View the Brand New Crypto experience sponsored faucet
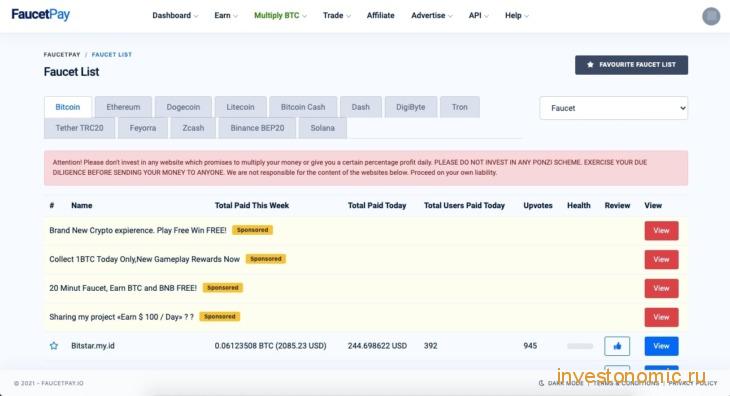 [661, 231]
